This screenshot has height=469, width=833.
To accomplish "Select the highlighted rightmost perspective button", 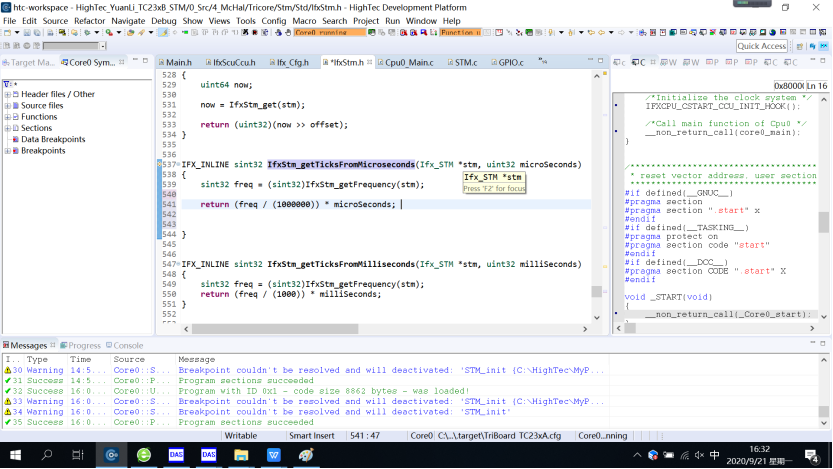I will pyautogui.click(x=824, y=46).
